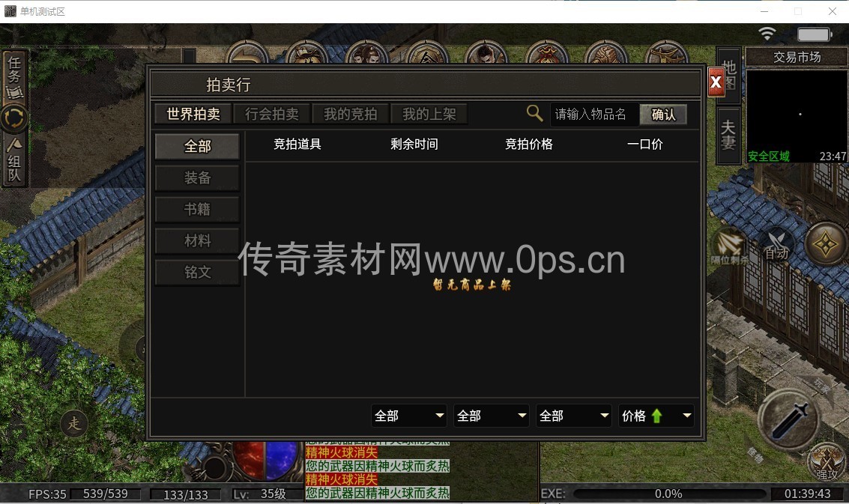
Task: Click the red and blue HP/MP orb
Action: [x=266, y=460]
